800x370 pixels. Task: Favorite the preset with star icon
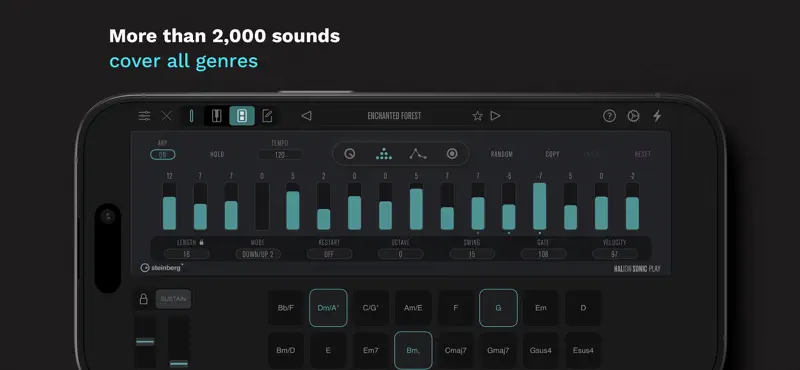coord(477,116)
